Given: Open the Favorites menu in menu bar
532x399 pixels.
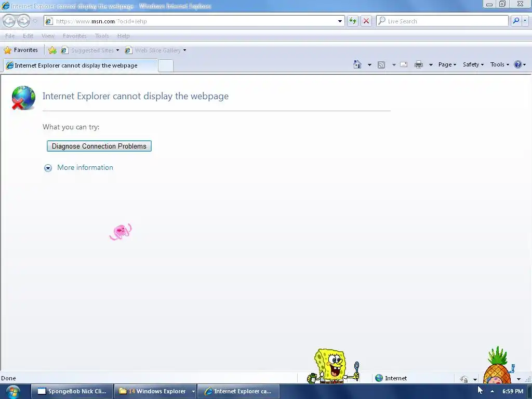Looking at the screenshot, I should (75, 36).
